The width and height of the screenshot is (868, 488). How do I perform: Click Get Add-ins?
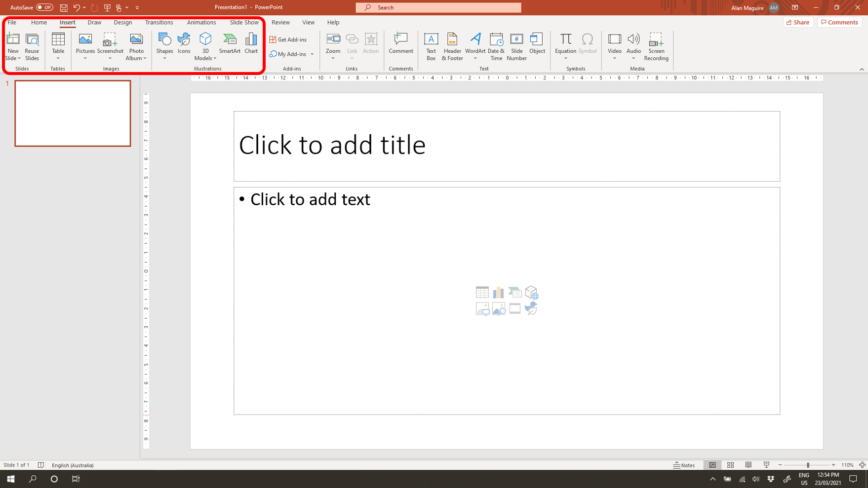pos(288,39)
